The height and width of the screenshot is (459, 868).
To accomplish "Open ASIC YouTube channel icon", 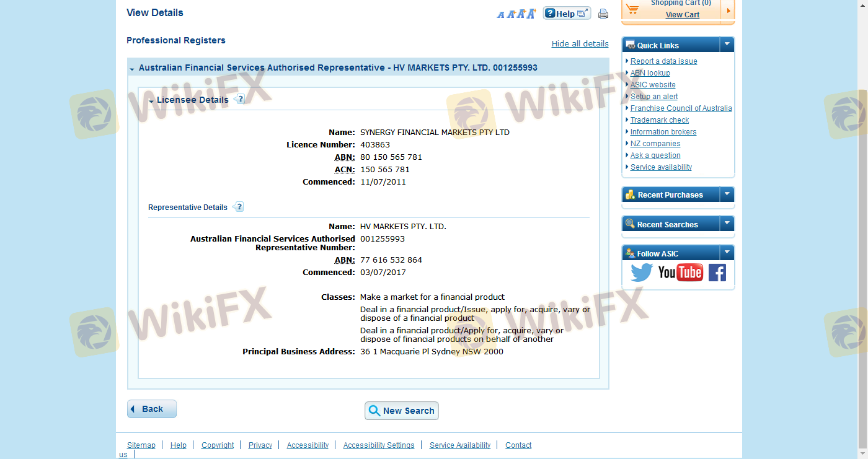I will 680,273.
